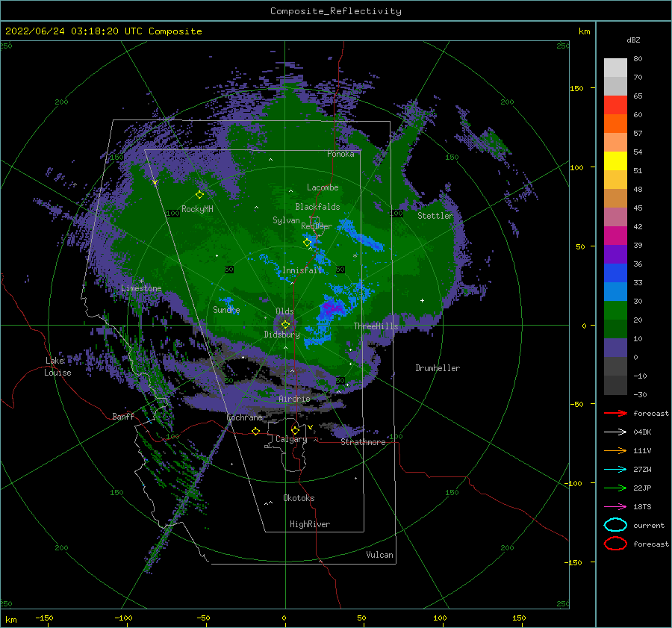Click the orange 111V arrow icon
Viewport: 672px width, 628px height.
[x=615, y=450]
